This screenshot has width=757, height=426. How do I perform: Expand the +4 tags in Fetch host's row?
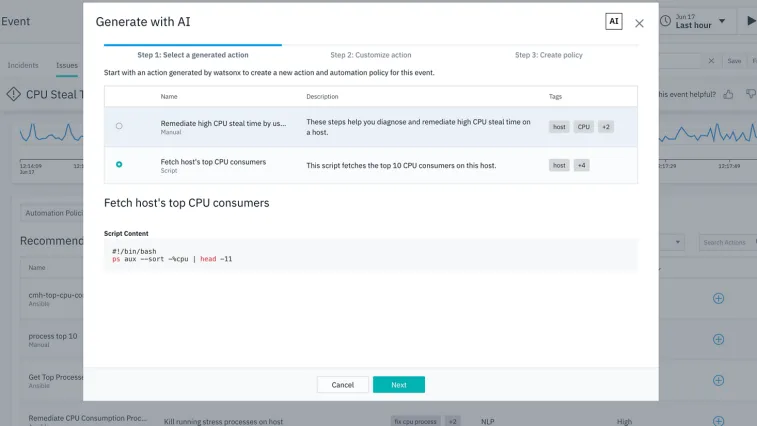pyautogui.click(x=582, y=165)
